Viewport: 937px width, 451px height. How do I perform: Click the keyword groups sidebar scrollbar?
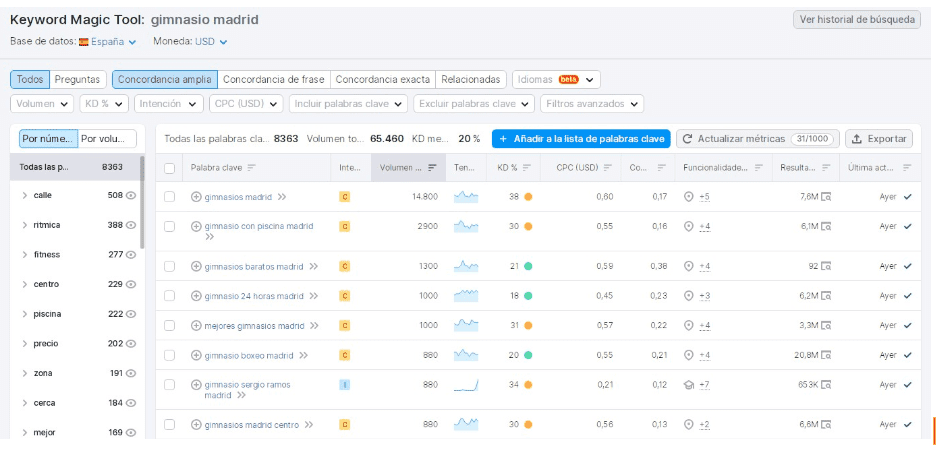click(x=142, y=203)
